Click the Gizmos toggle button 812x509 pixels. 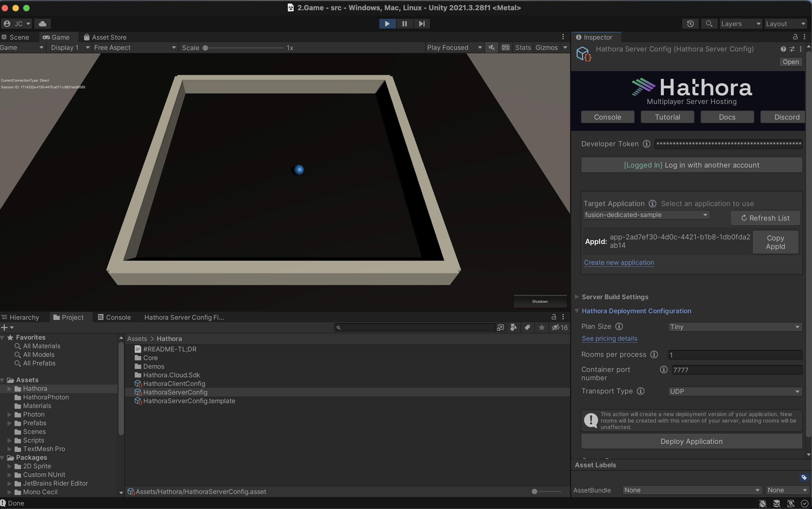click(x=545, y=47)
